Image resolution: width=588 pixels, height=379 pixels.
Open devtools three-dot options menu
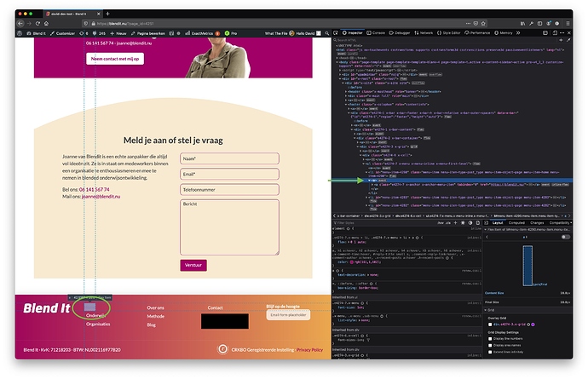[x=562, y=33]
